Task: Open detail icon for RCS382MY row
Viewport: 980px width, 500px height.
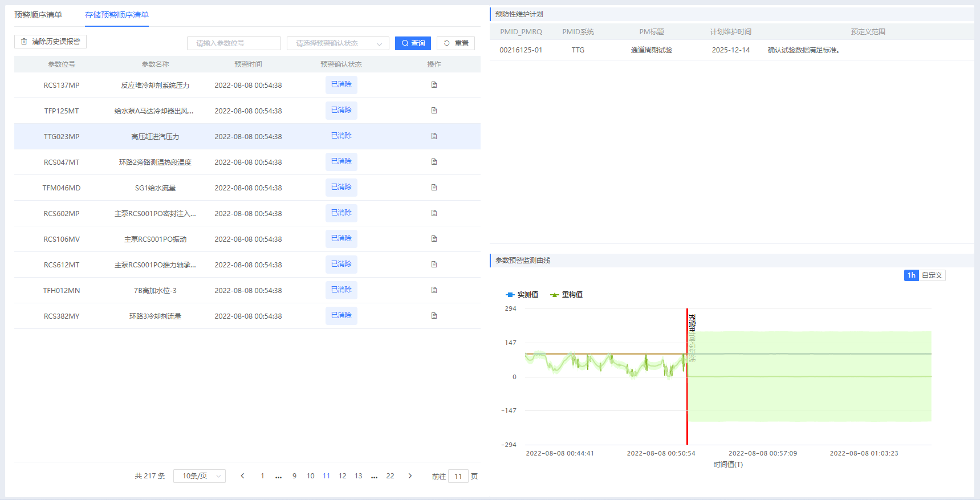Action: pos(434,316)
